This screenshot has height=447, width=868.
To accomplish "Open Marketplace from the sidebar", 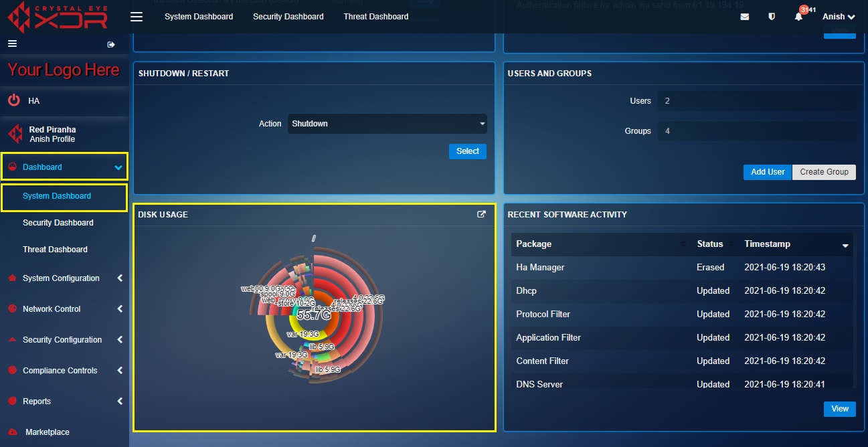I will 48,432.
